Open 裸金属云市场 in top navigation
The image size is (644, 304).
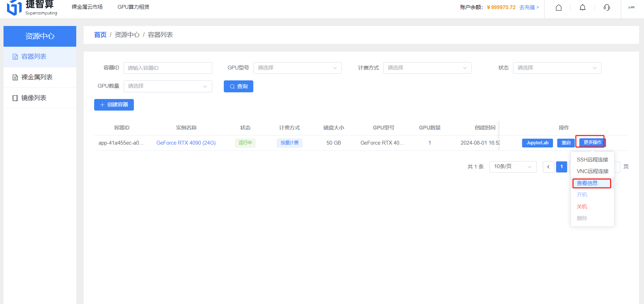pyautogui.click(x=87, y=7)
